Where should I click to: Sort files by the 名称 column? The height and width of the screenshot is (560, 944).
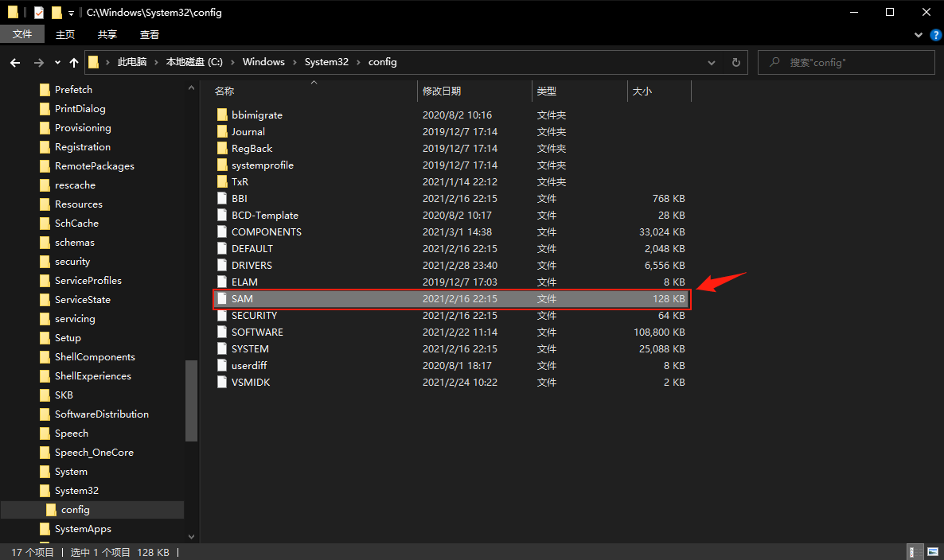(x=224, y=91)
